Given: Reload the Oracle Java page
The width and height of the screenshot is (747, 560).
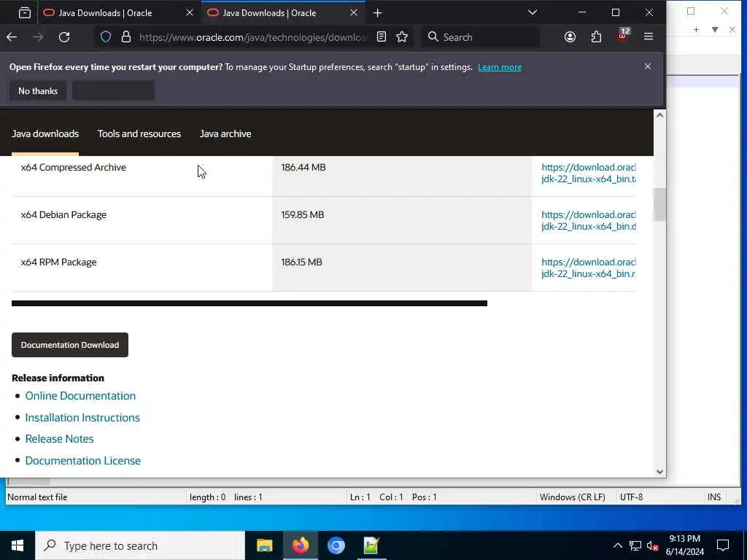Looking at the screenshot, I should (64, 36).
